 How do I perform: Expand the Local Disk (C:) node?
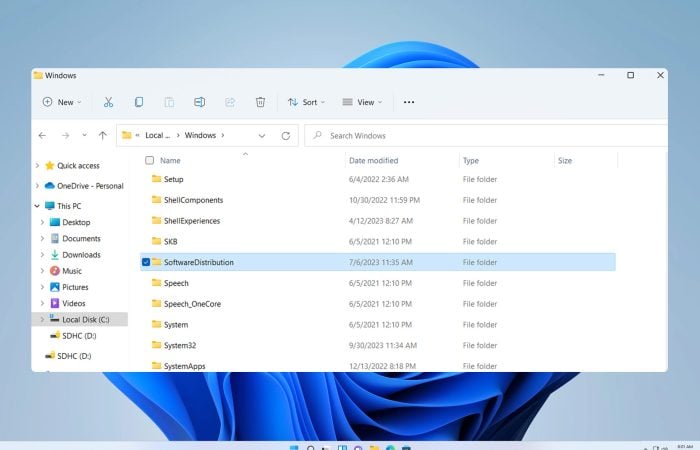coord(42,319)
